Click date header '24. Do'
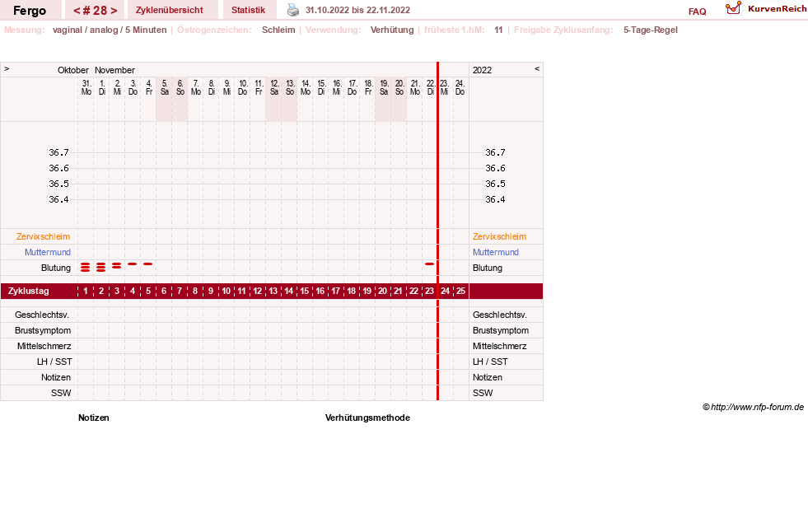This screenshot has width=808, height=532. [460, 87]
